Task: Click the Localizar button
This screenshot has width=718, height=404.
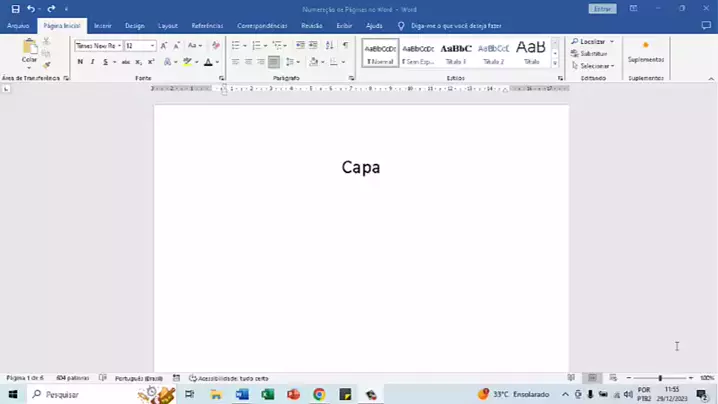Action: [x=592, y=42]
